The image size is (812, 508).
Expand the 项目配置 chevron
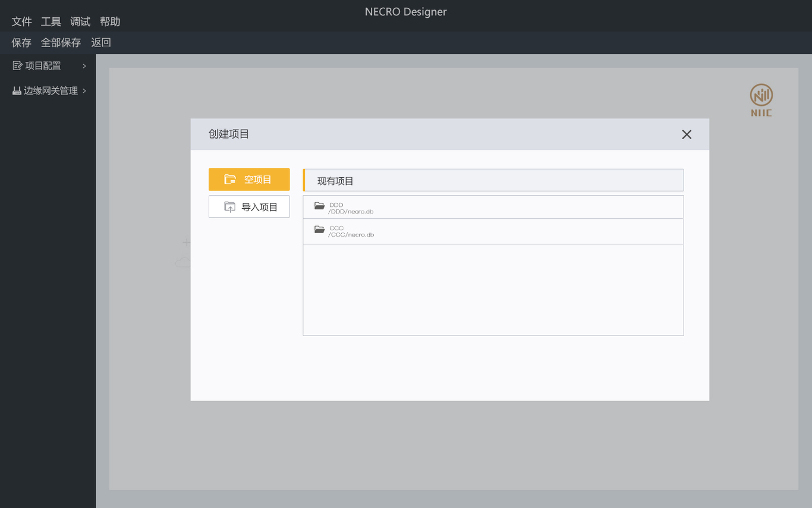coord(84,66)
